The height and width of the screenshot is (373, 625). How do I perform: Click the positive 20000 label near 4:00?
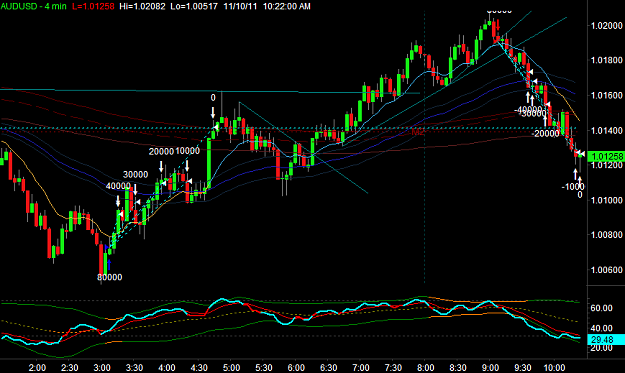pyautogui.click(x=161, y=151)
